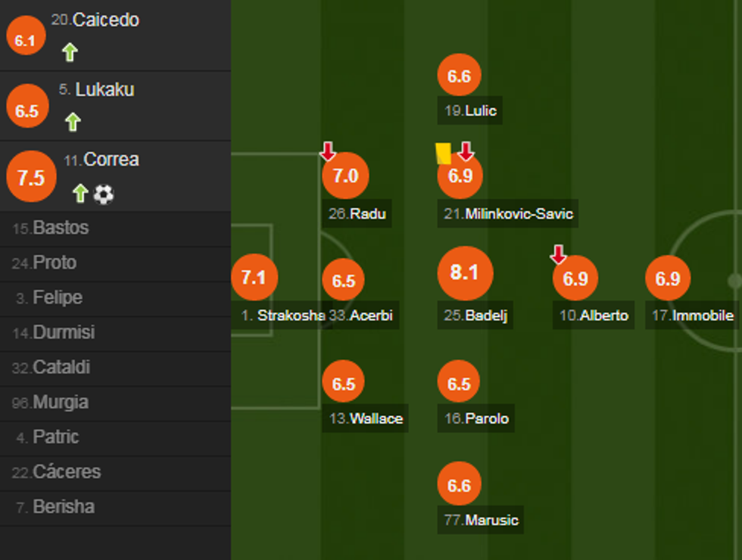
Task: Open the Lulic player label
Action: pyautogui.click(x=471, y=111)
